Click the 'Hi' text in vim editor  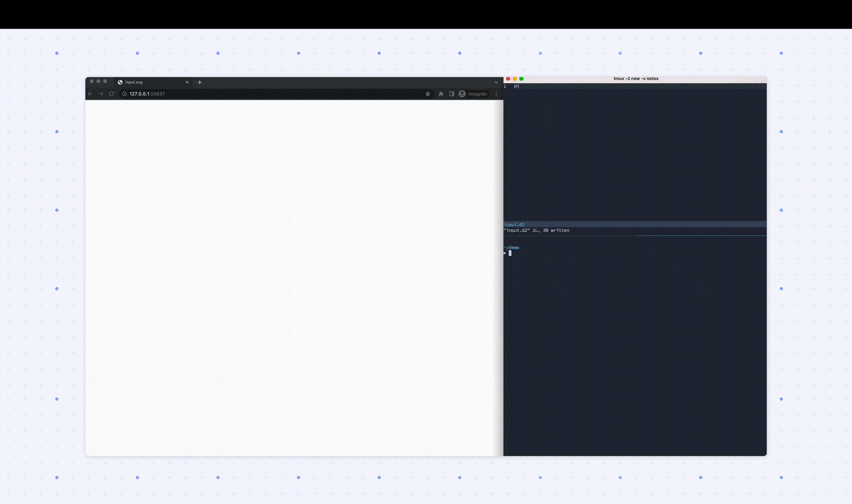(x=516, y=86)
